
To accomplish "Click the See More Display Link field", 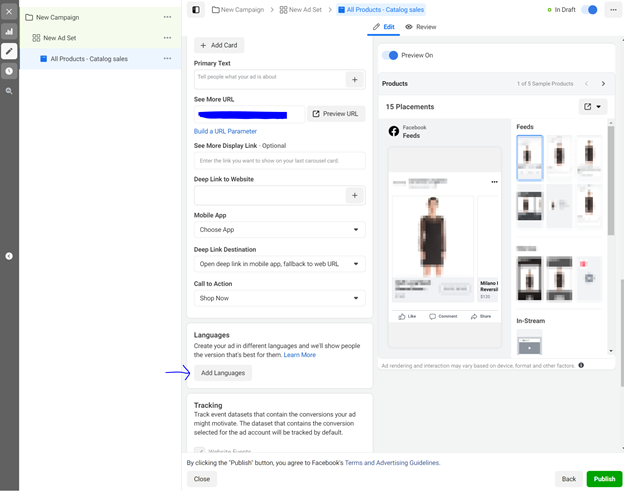I will coord(279,160).
